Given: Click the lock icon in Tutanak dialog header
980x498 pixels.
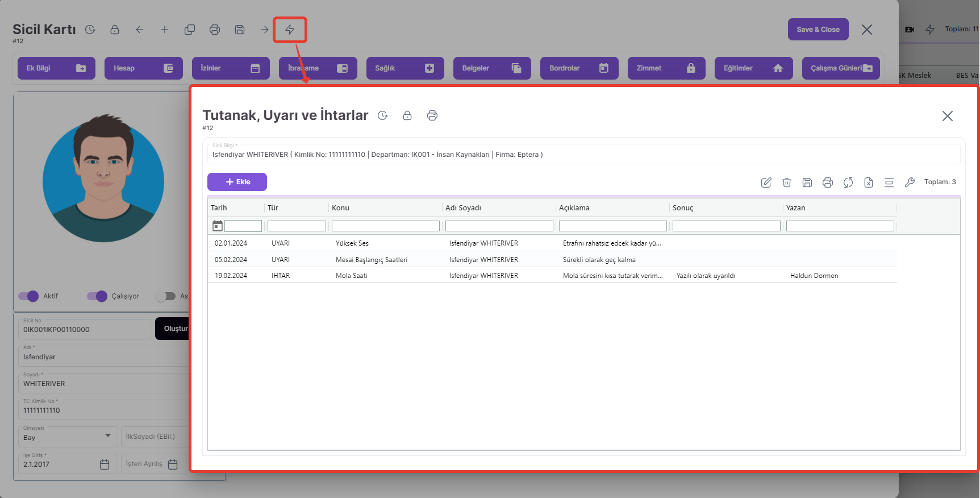Looking at the screenshot, I should click(x=407, y=115).
